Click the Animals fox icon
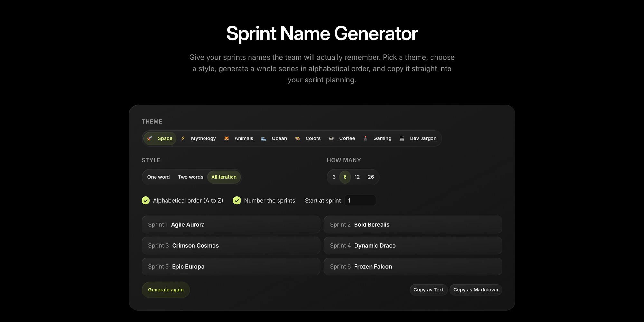Screen dimensions: 644x322 tap(227, 138)
